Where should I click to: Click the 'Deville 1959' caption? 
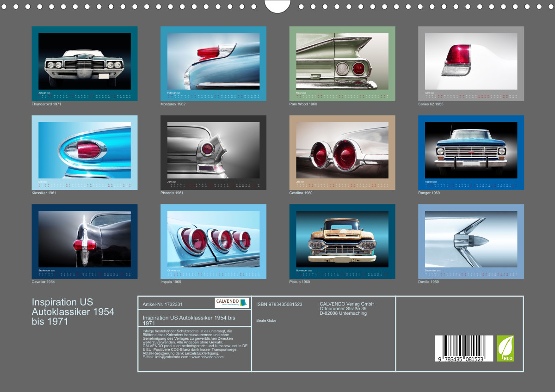429,282
